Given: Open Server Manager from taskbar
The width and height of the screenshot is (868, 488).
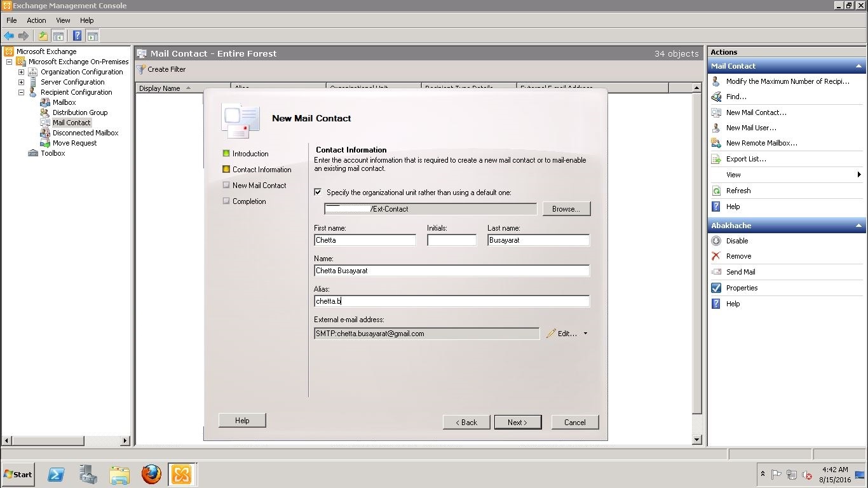Looking at the screenshot, I should point(88,474).
